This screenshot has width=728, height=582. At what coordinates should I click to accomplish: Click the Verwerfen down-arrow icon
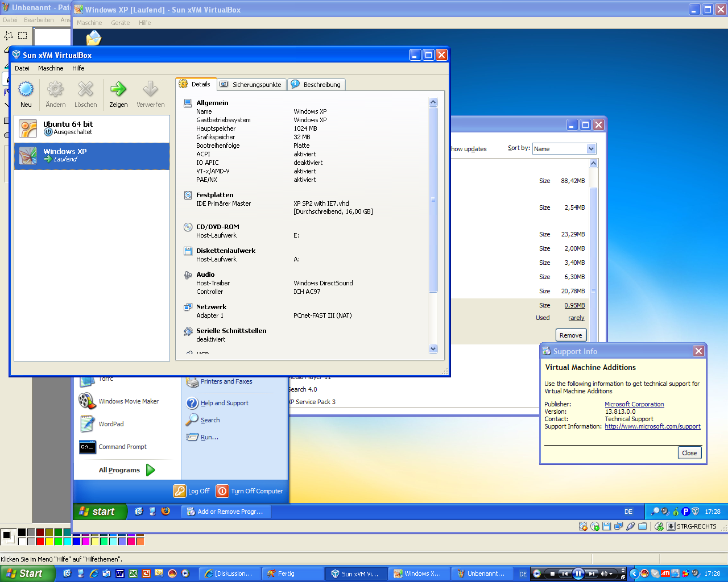150,89
